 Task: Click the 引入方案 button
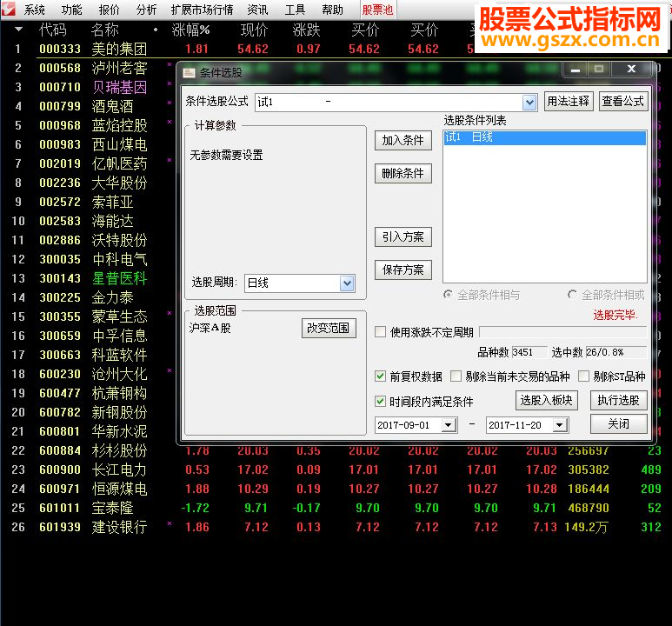coord(403,236)
